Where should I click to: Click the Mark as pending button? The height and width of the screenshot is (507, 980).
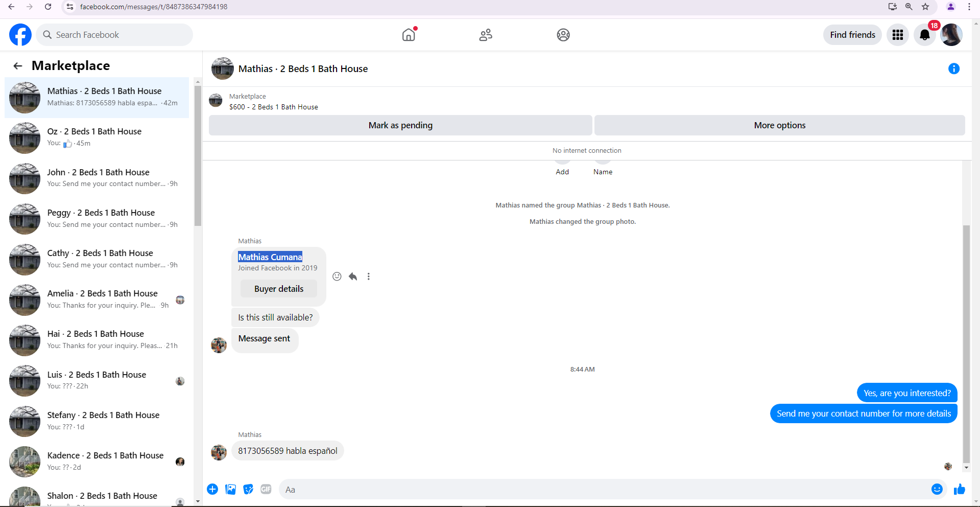click(400, 125)
